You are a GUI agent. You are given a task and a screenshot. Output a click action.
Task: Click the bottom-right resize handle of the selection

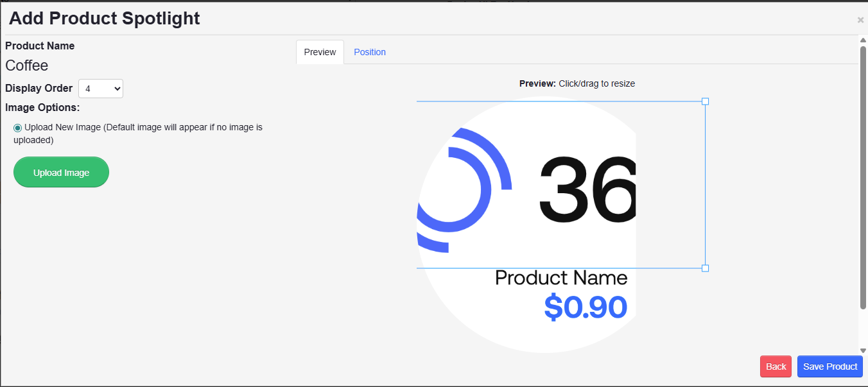point(705,268)
